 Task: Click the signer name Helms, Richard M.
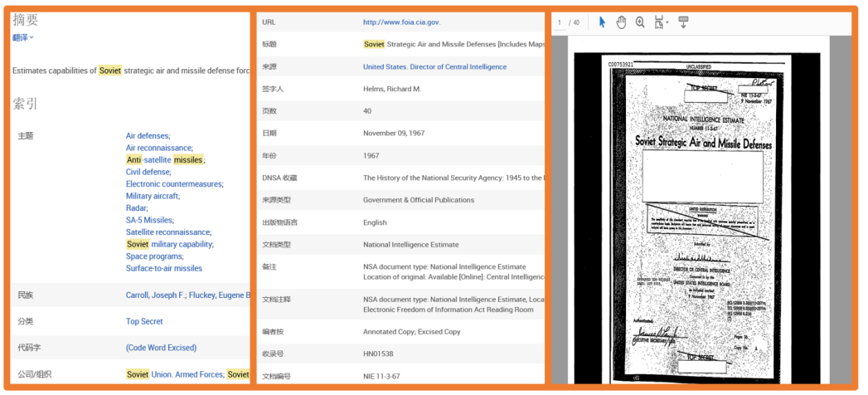tap(392, 89)
